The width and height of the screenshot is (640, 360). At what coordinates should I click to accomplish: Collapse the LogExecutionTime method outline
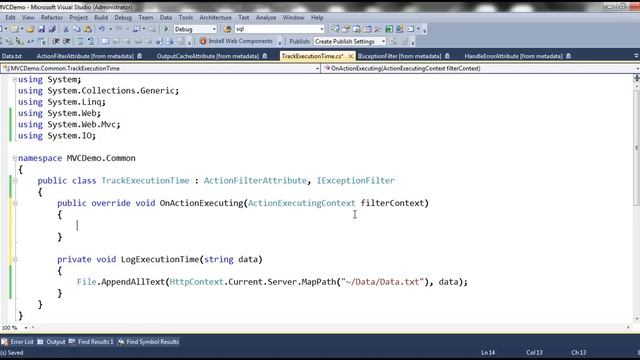[x=15, y=259]
